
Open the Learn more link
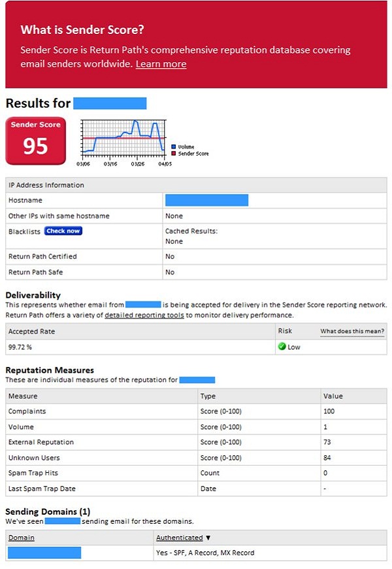pos(161,64)
